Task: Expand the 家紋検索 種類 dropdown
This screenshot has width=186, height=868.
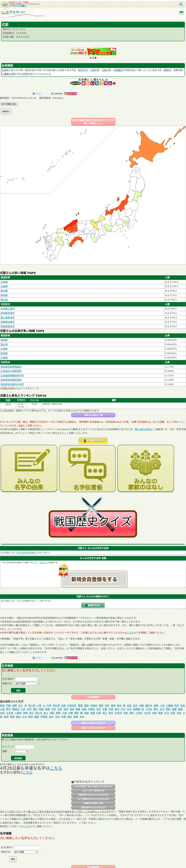Action: [x=22, y=751]
